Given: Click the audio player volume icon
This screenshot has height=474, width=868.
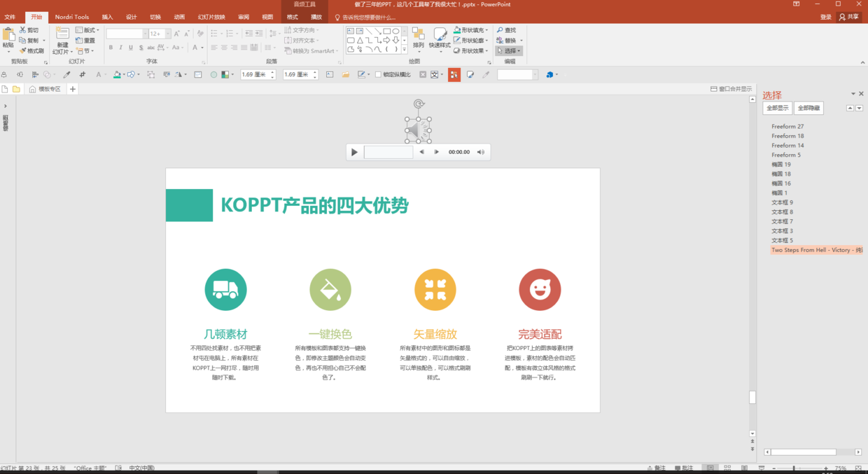Looking at the screenshot, I should pyautogui.click(x=481, y=152).
